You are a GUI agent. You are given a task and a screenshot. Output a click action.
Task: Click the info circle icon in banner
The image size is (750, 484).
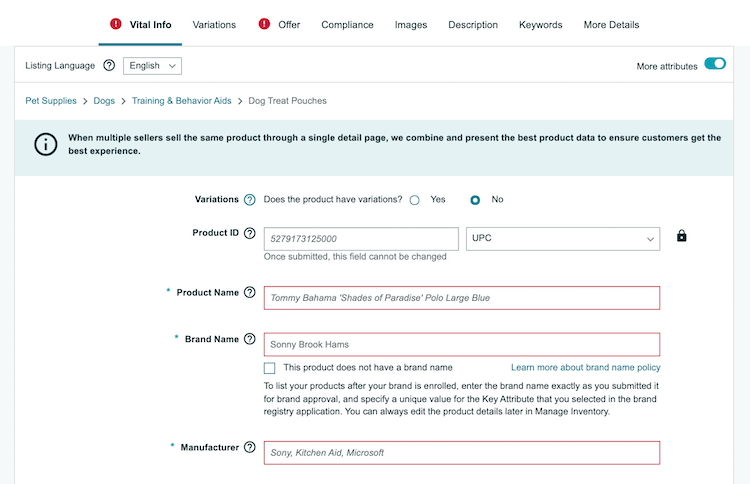tap(45, 144)
